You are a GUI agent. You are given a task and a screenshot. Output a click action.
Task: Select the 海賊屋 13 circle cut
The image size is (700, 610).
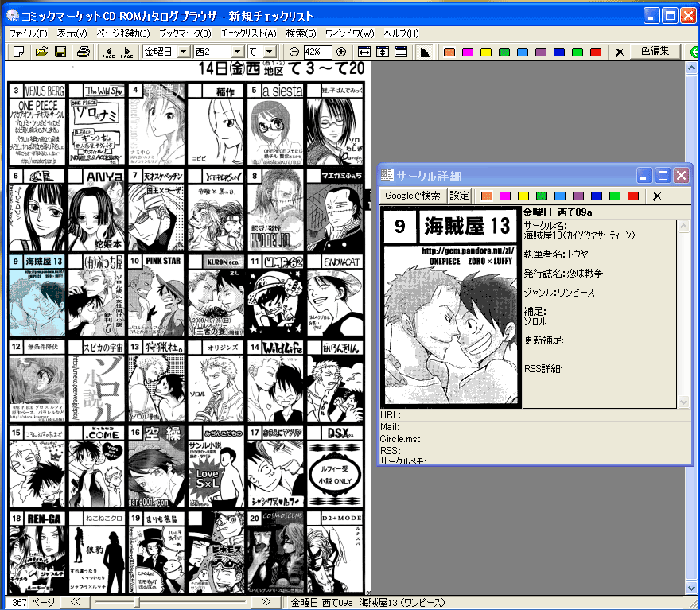[x=37, y=295]
